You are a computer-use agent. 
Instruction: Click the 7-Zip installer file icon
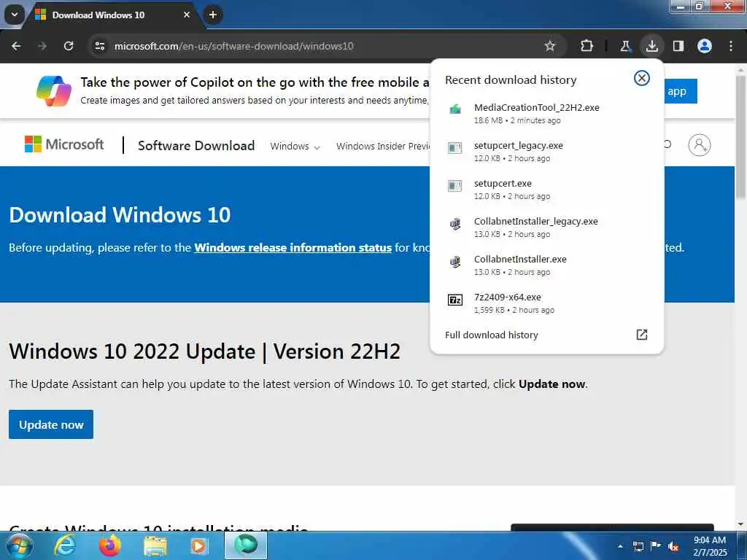point(455,300)
